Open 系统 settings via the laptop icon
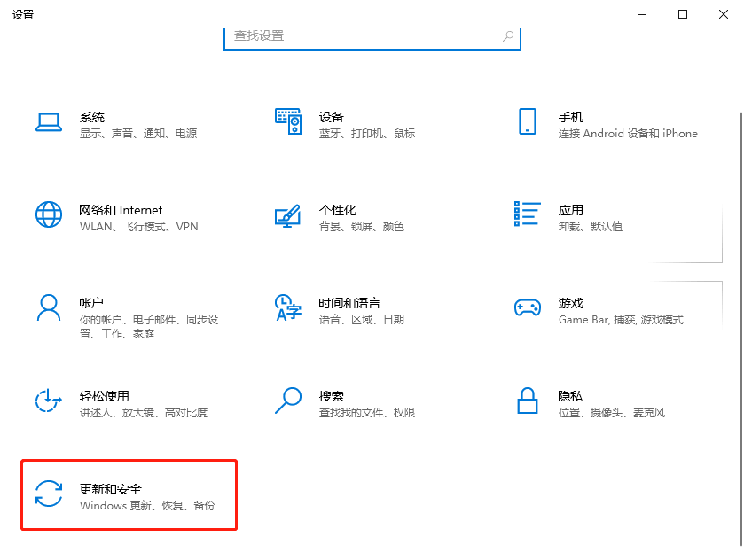 [49, 123]
